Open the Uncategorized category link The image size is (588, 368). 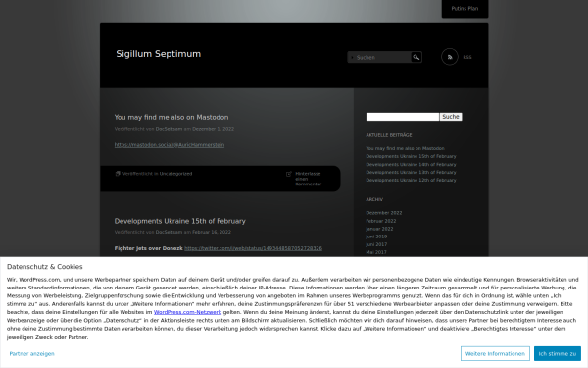pyautogui.click(x=175, y=174)
